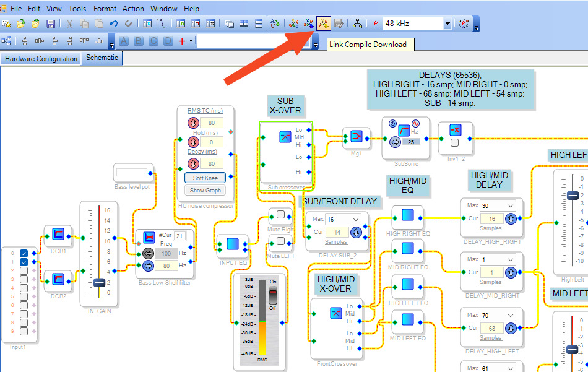The height and width of the screenshot is (372, 588).
Task: Click the INPUT EQ block button
Action: pyautogui.click(x=233, y=244)
